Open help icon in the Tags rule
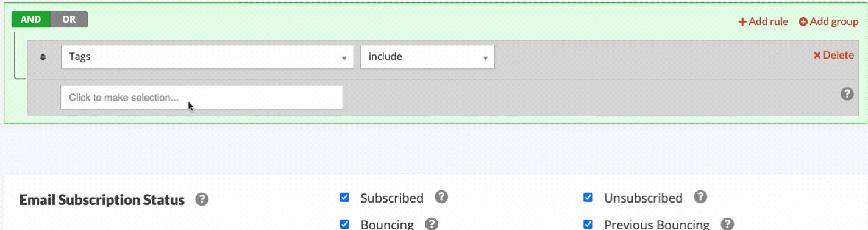 click(x=847, y=94)
